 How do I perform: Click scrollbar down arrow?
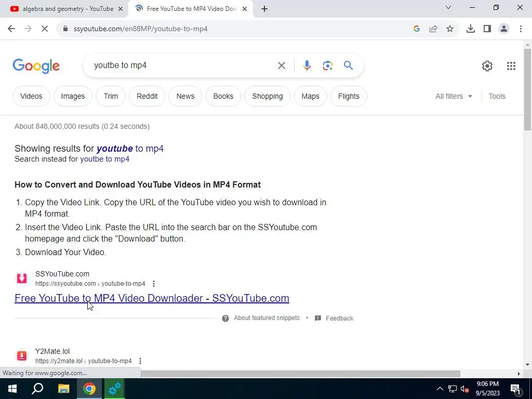tap(527, 365)
